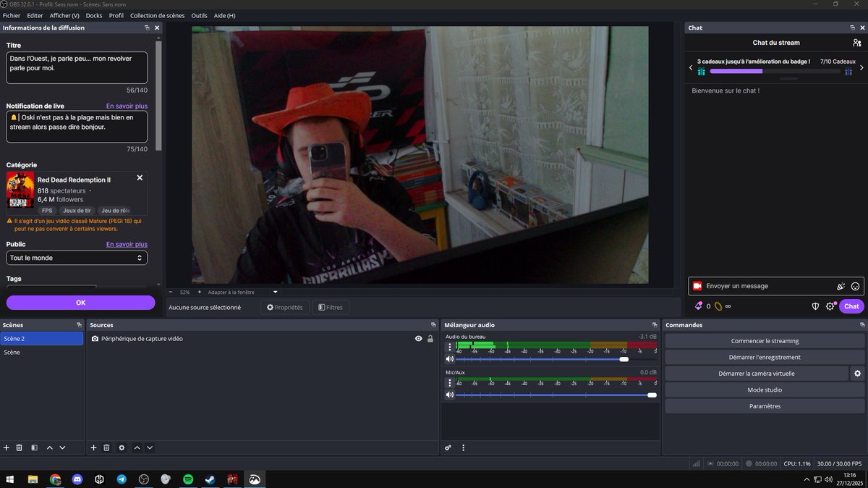
Task: Open the audio mixer options menu
Action: pos(463,447)
